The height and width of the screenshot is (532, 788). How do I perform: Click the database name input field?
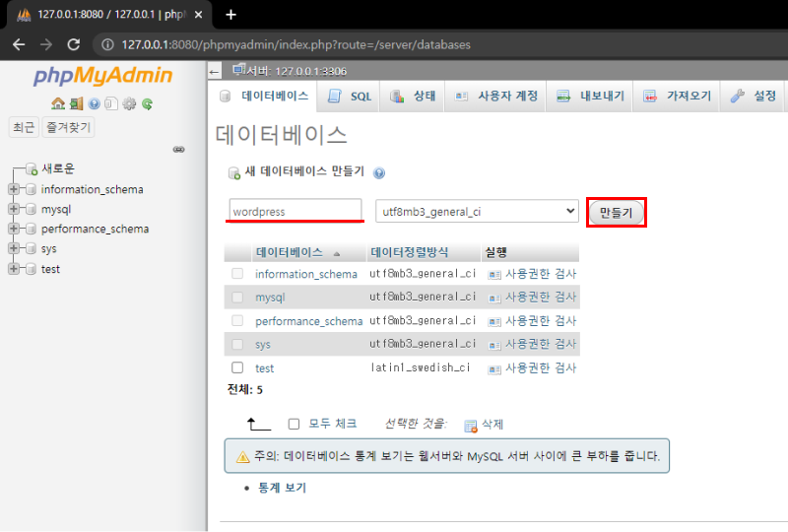point(295,211)
